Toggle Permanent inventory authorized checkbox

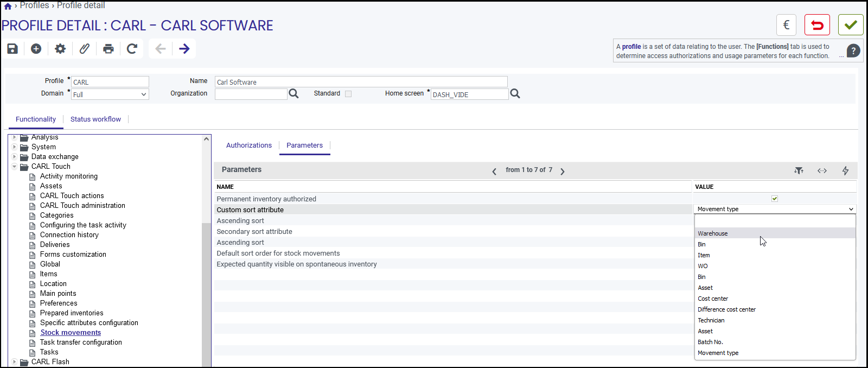(x=775, y=199)
